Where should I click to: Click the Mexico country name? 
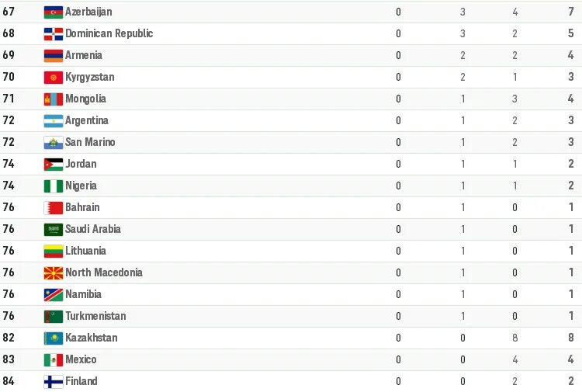tap(81, 359)
